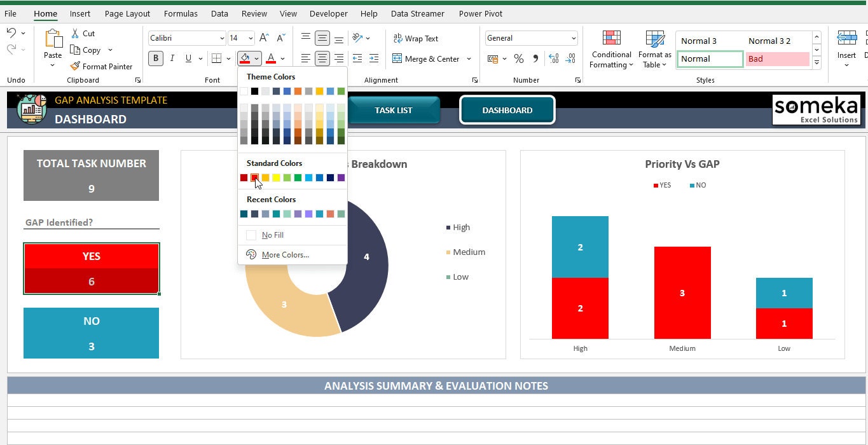The height and width of the screenshot is (445, 868).
Task: Click the Fill Color bucket icon
Action: click(x=245, y=58)
